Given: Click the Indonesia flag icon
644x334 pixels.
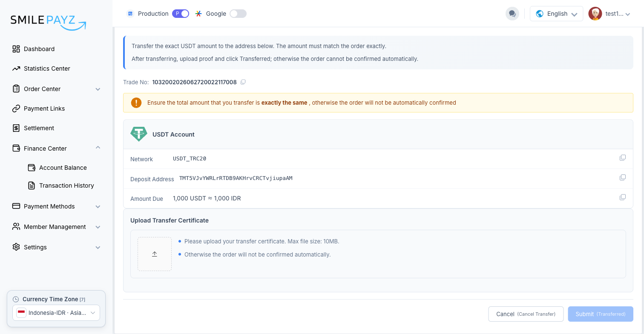Looking at the screenshot, I should [21, 313].
